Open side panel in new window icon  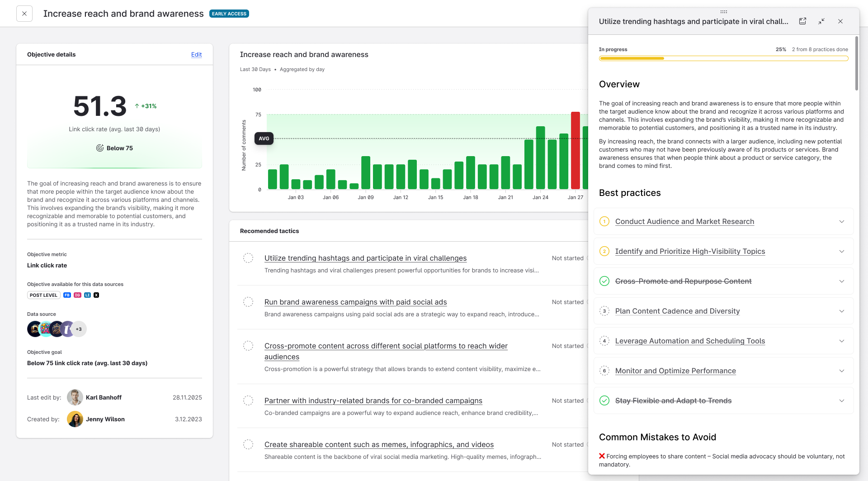pyautogui.click(x=802, y=21)
